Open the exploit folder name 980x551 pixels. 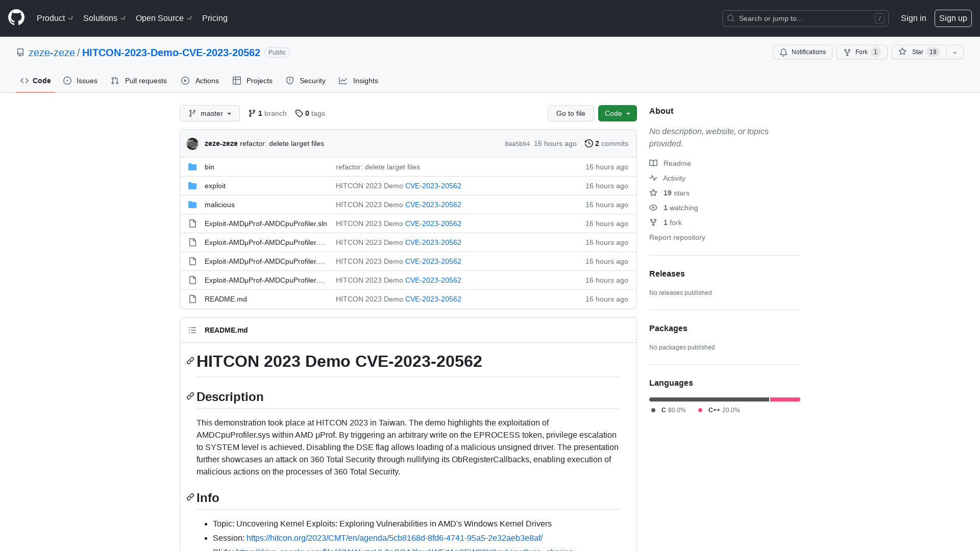[x=215, y=186]
